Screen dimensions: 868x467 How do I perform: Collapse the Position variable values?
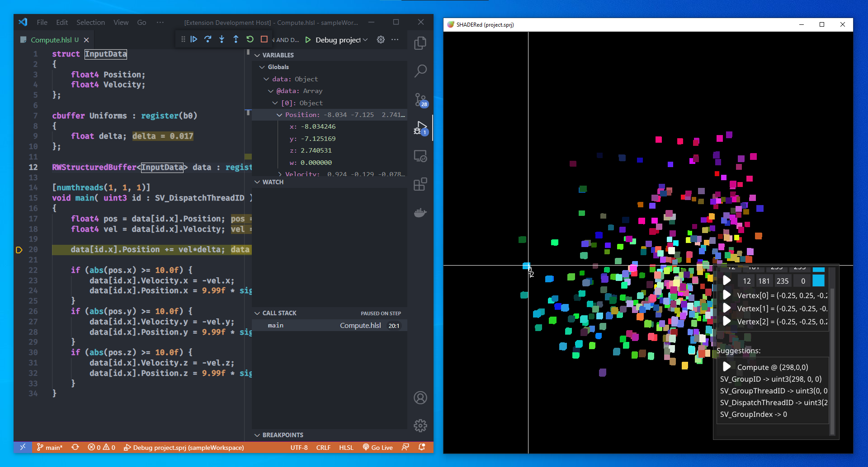coord(279,115)
